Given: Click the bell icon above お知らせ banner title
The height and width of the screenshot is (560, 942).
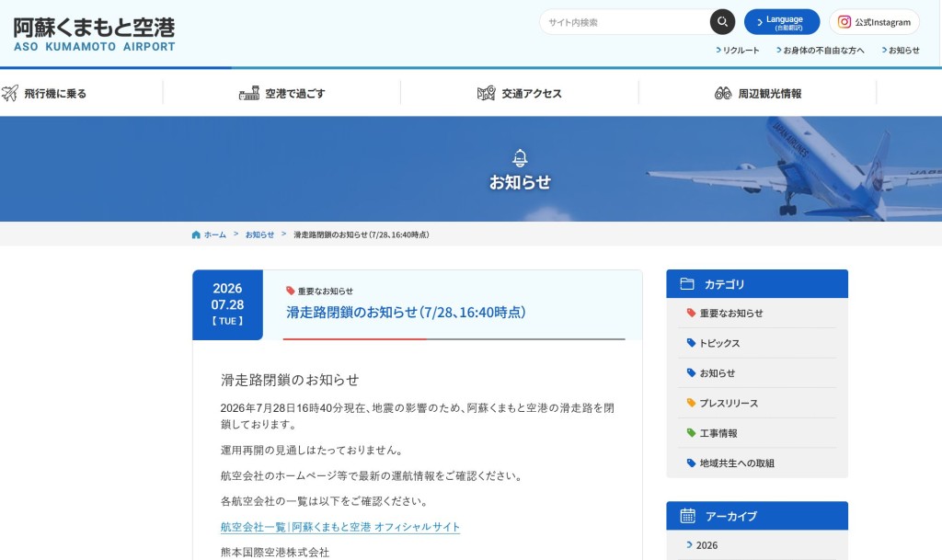Looking at the screenshot, I should [520, 158].
